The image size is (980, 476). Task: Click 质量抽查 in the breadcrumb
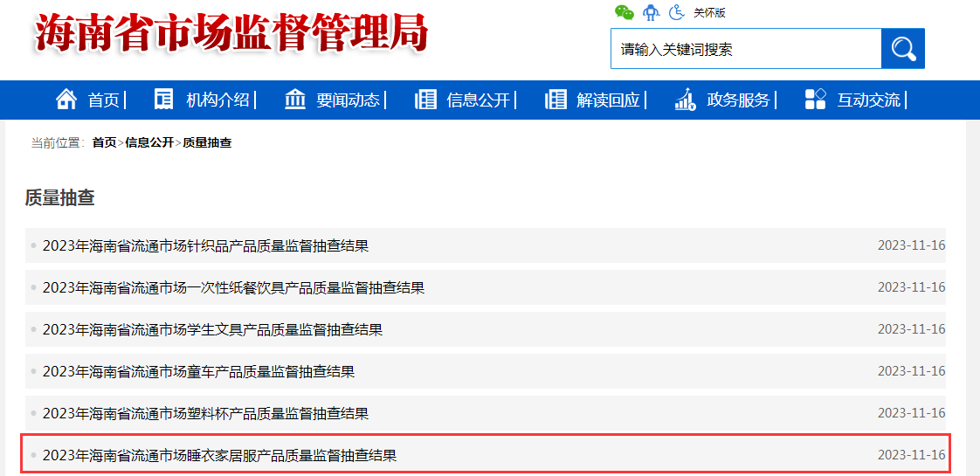[207, 143]
